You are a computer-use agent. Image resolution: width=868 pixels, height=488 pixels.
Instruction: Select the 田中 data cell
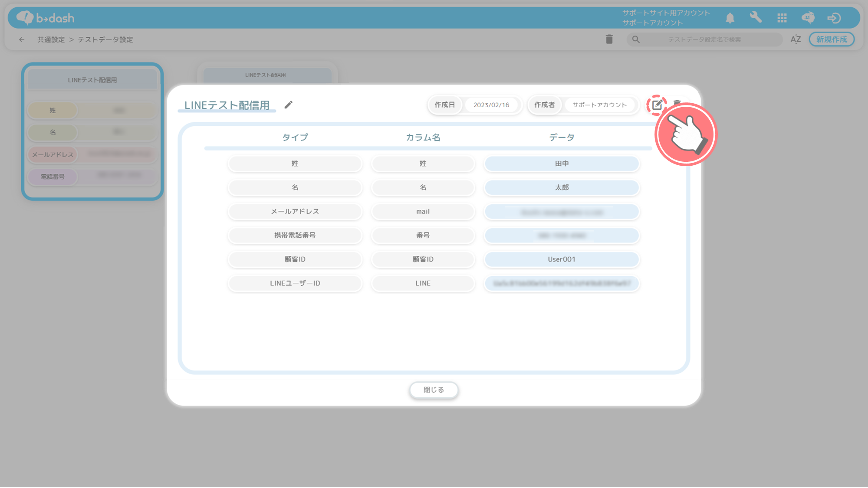pyautogui.click(x=562, y=164)
